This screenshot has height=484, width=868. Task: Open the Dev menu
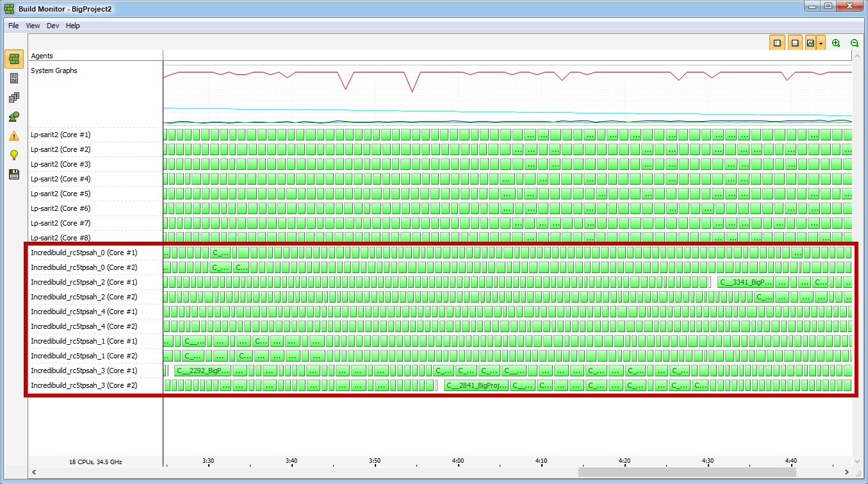point(53,26)
